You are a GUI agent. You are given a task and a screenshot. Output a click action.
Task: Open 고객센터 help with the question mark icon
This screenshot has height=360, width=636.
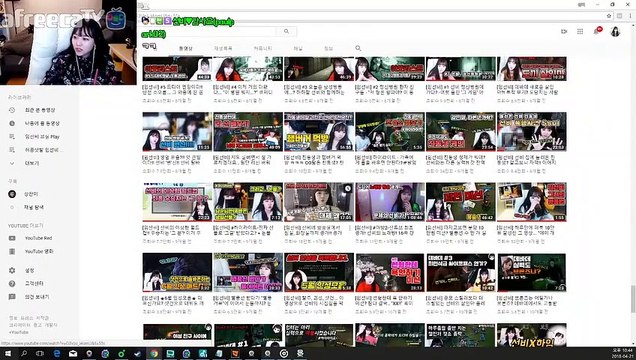click(34, 283)
